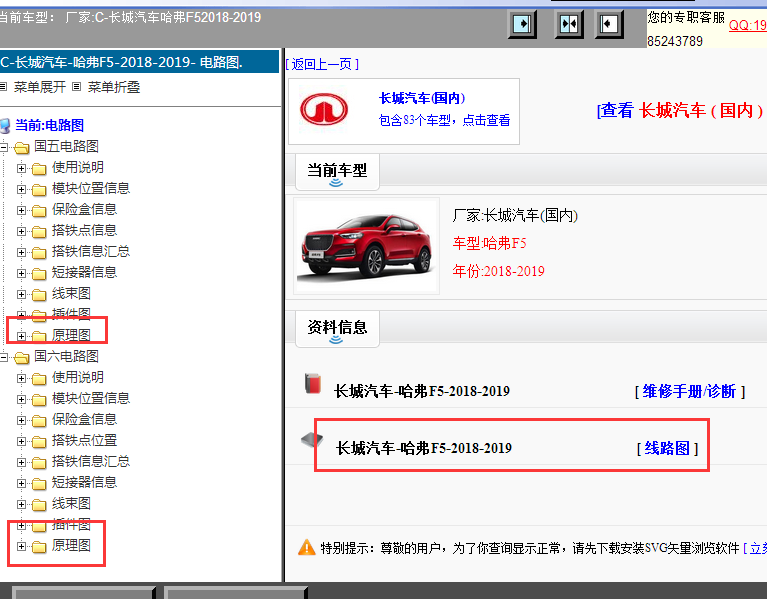Screen dimensions: 767x599
Task: Select 国六 模块位置信息 tree item
Action: coord(91,399)
